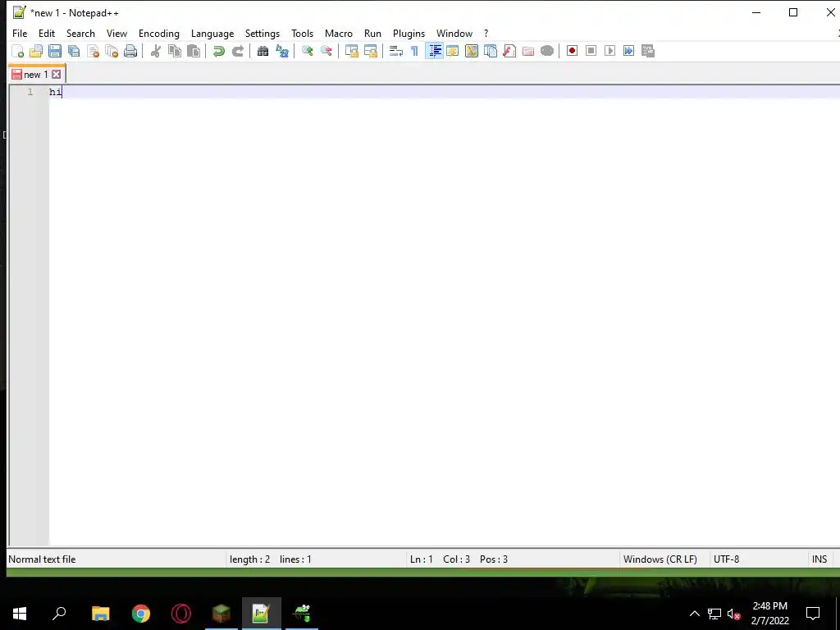
Task: Open the Language menu
Action: coord(212,33)
